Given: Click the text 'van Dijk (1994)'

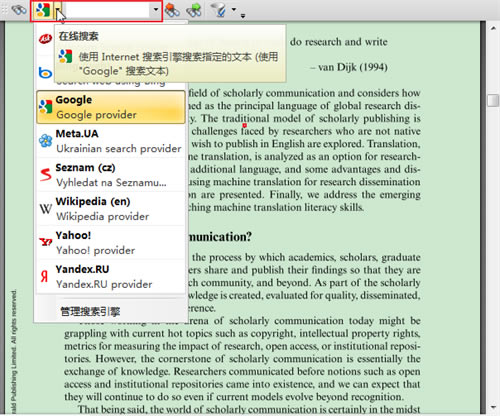Looking at the screenshot, I should 353,67.
